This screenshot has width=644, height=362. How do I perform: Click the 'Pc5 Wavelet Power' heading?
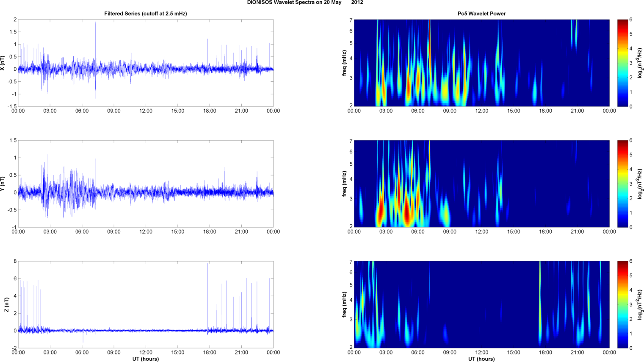(x=481, y=14)
